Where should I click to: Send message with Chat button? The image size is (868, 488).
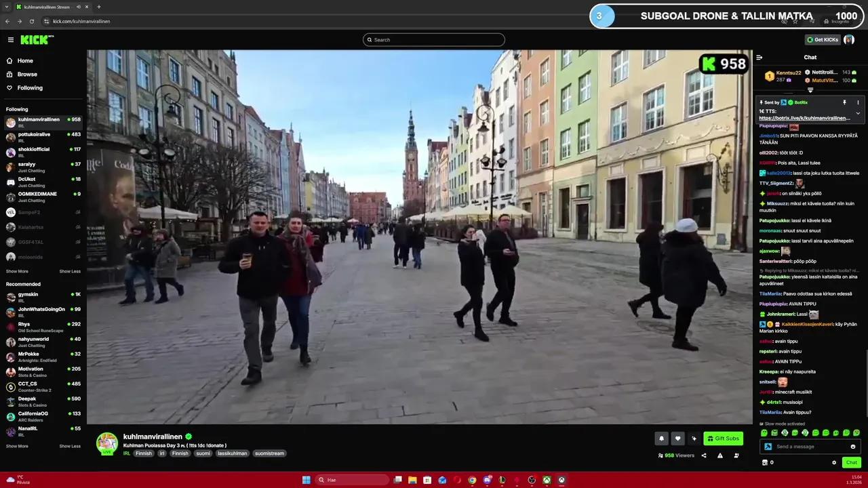[x=852, y=462]
